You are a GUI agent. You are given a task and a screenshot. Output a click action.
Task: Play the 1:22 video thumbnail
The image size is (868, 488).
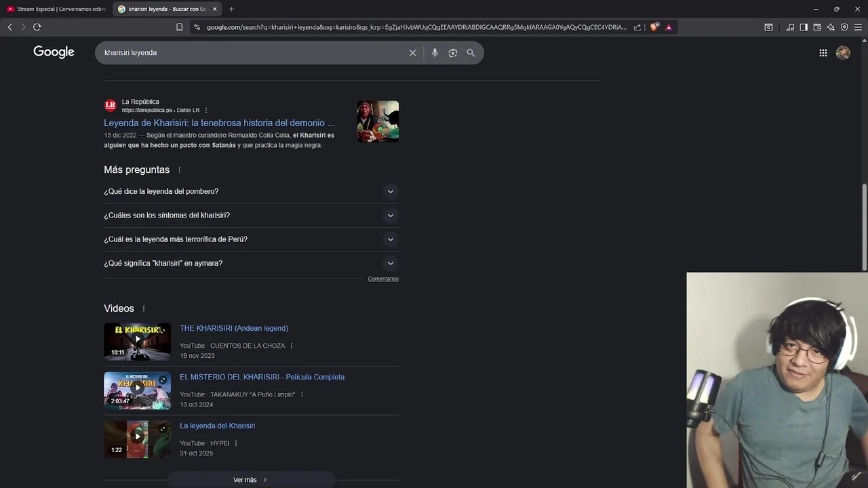[x=137, y=439]
